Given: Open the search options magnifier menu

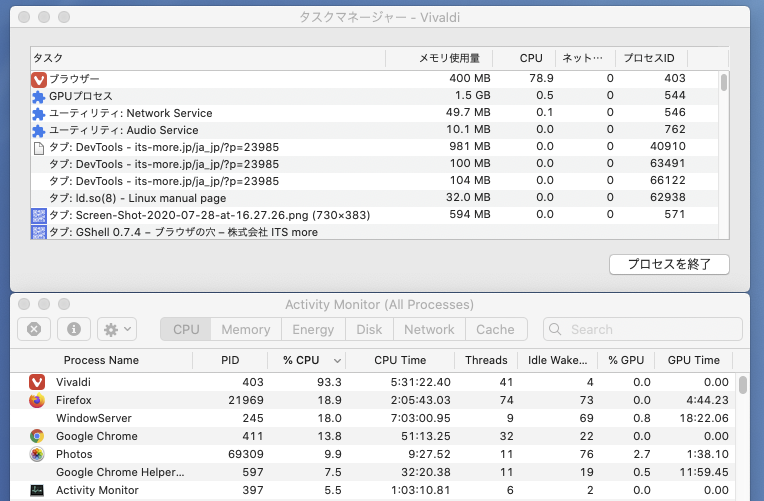Looking at the screenshot, I should 557,329.
